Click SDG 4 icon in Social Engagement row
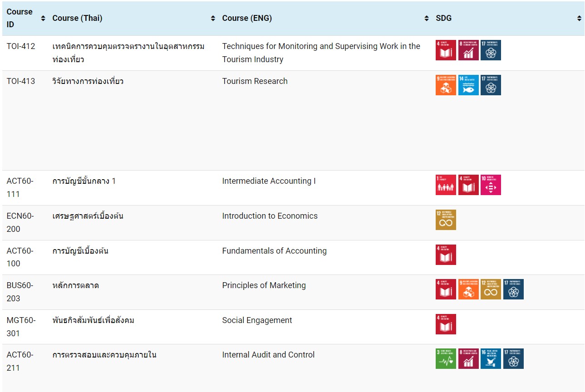 click(446, 324)
